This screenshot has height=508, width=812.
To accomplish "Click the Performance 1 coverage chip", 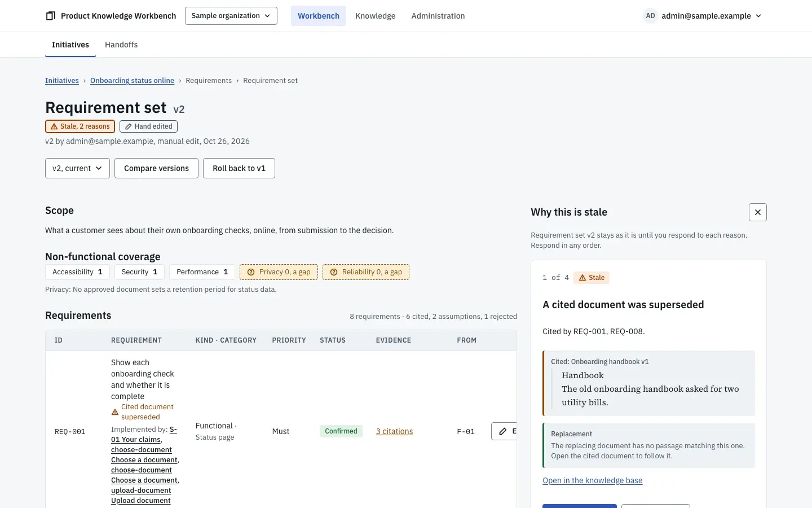I will click(x=202, y=272).
